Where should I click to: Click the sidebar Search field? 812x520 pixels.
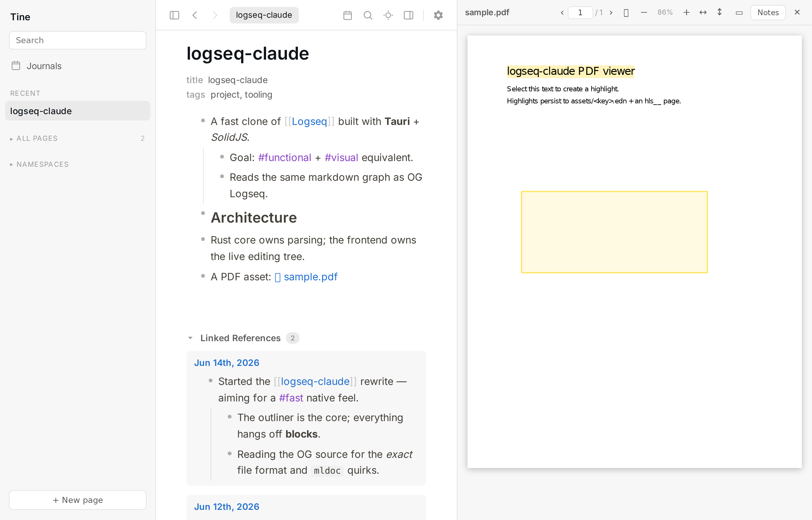coord(78,40)
